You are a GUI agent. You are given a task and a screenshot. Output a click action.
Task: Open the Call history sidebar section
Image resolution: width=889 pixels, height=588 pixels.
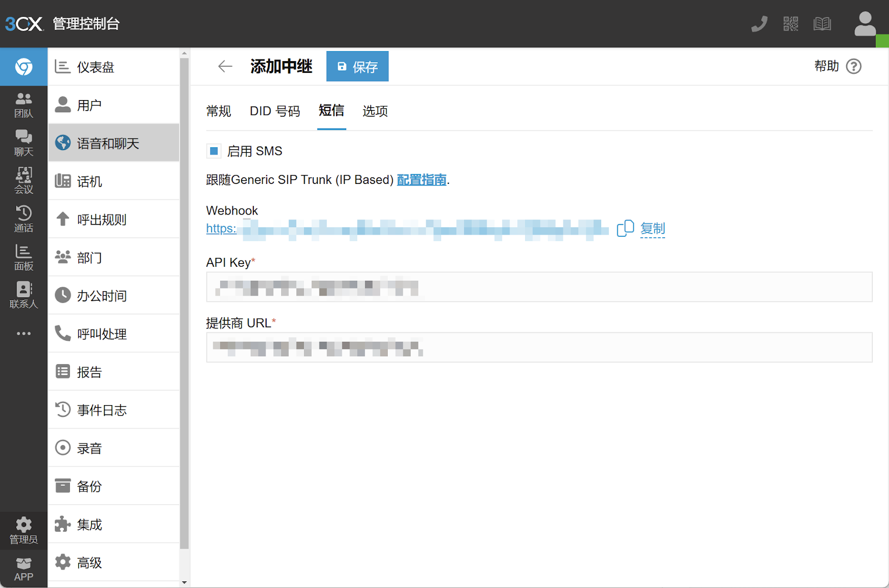click(23, 219)
